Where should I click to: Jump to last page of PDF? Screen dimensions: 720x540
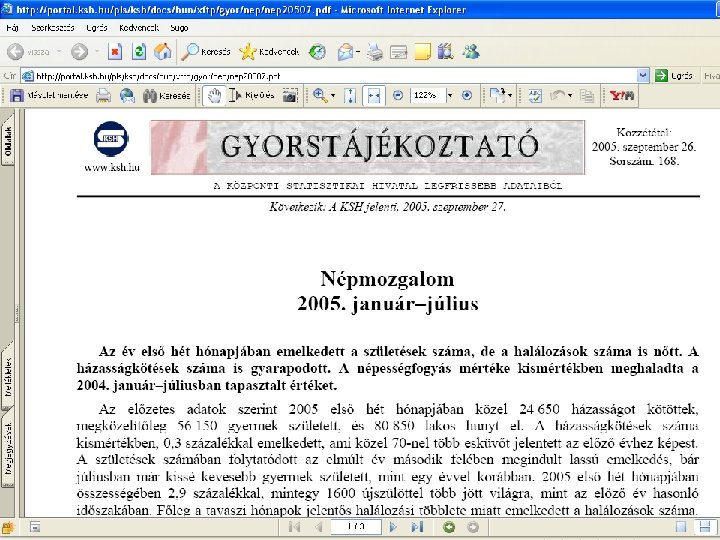[x=417, y=527]
